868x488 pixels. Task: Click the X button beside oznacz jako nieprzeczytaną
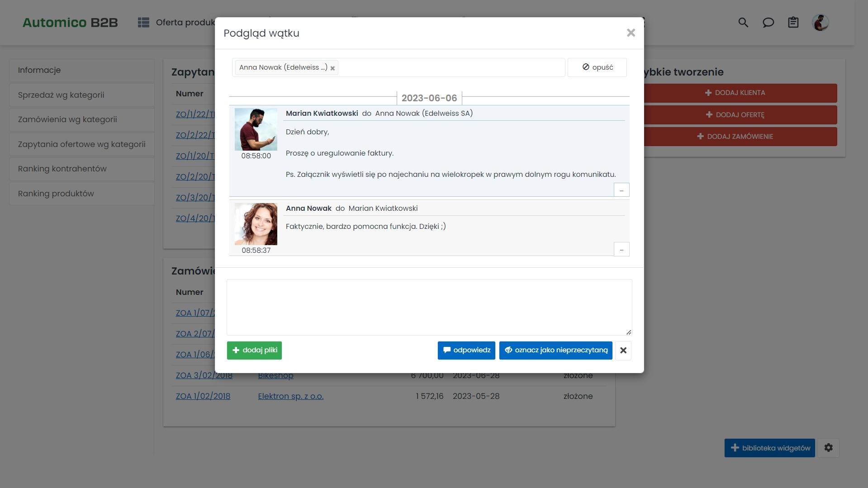pos(623,351)
